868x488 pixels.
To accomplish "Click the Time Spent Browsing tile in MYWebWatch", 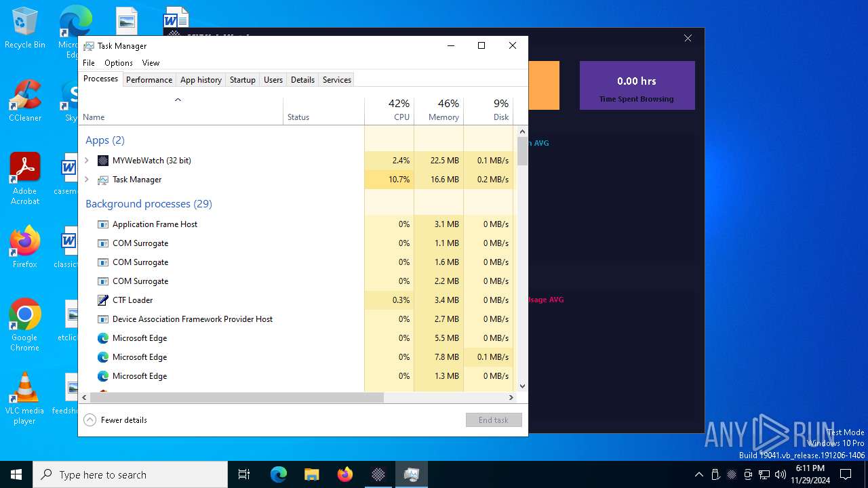I will pyautogui.click(x=637, y=85).
